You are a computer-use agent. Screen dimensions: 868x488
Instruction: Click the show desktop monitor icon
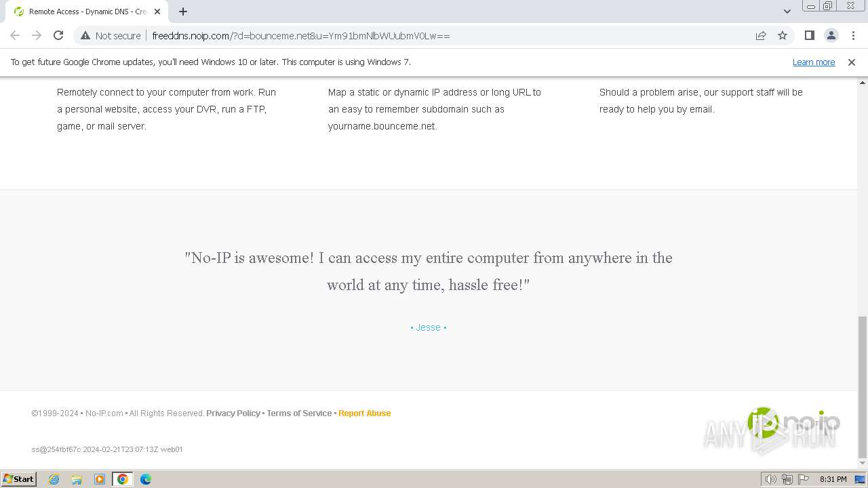(860, 479)
